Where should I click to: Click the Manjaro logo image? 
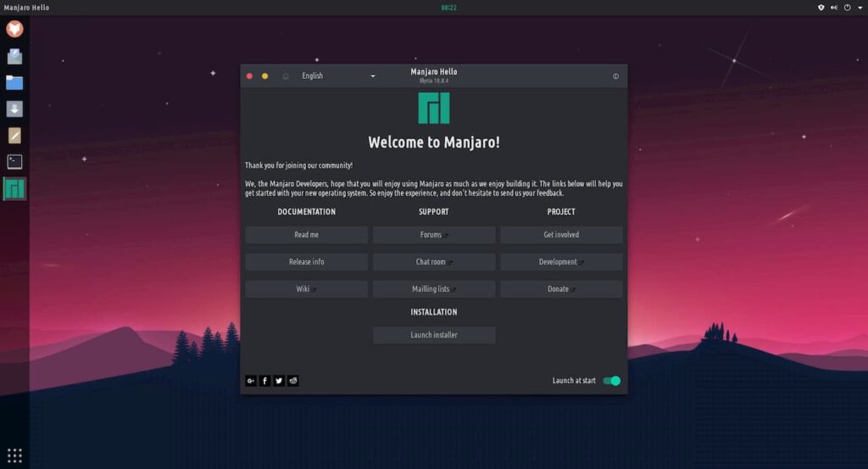coord(434,108)
